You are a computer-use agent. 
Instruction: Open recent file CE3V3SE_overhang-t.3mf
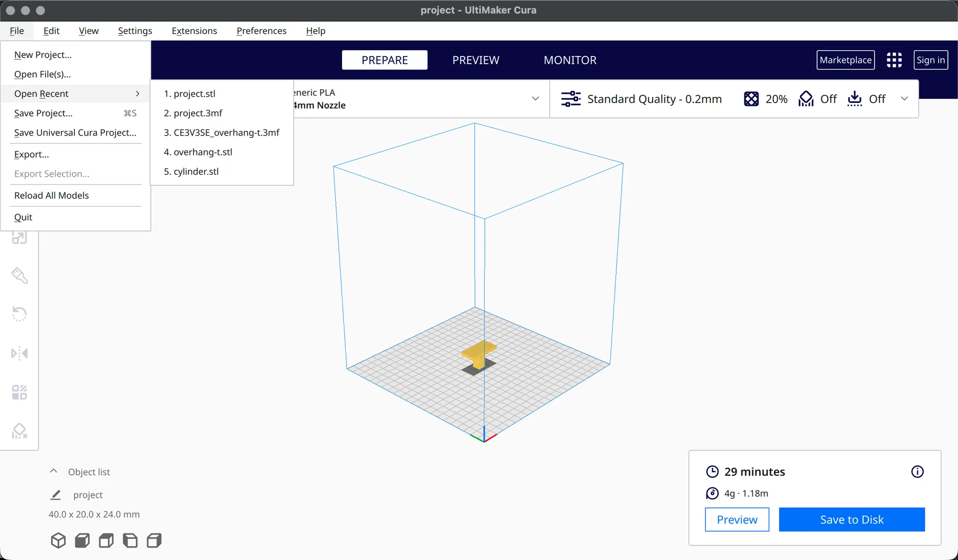click(222, 133)
